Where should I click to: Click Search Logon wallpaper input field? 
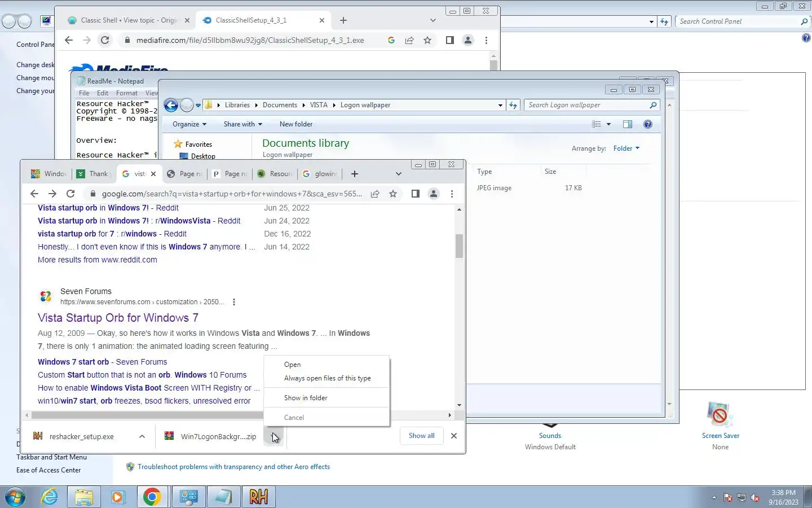tap(586, 105)
